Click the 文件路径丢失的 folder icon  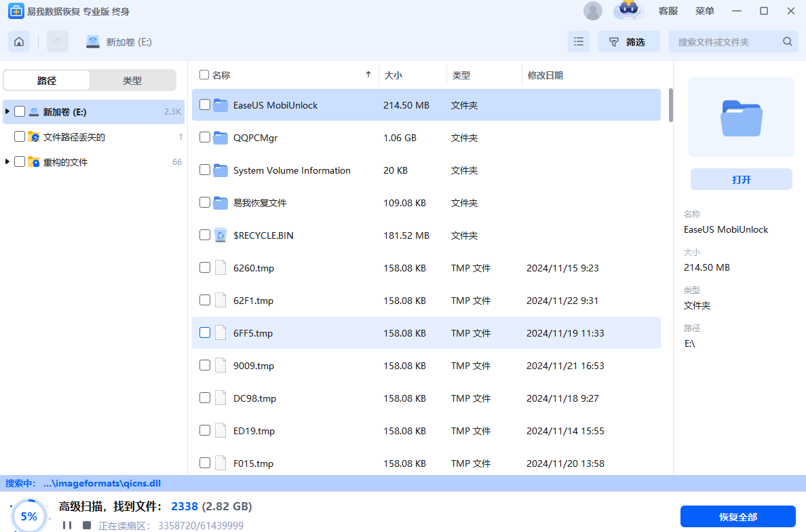tap(33, 136)
